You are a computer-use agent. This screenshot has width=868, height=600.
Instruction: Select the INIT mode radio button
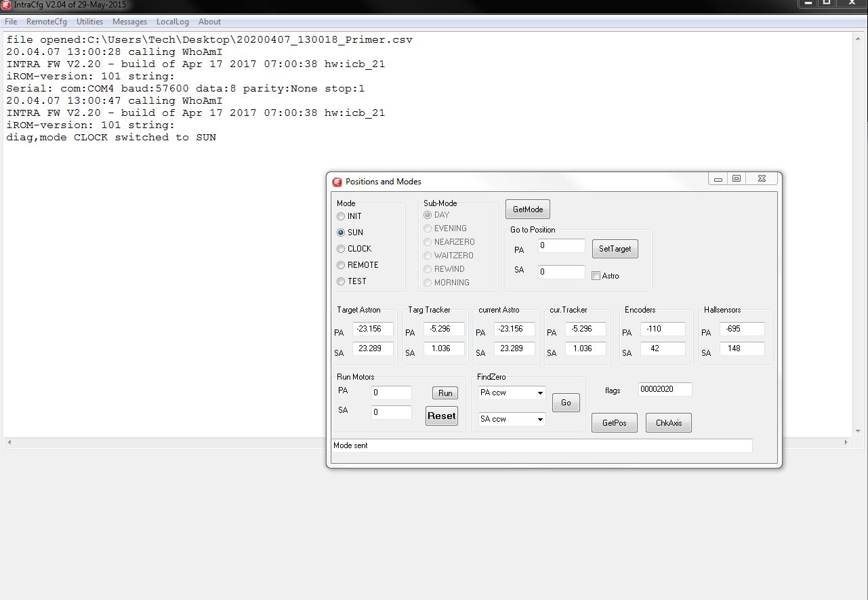pos(341,216)
